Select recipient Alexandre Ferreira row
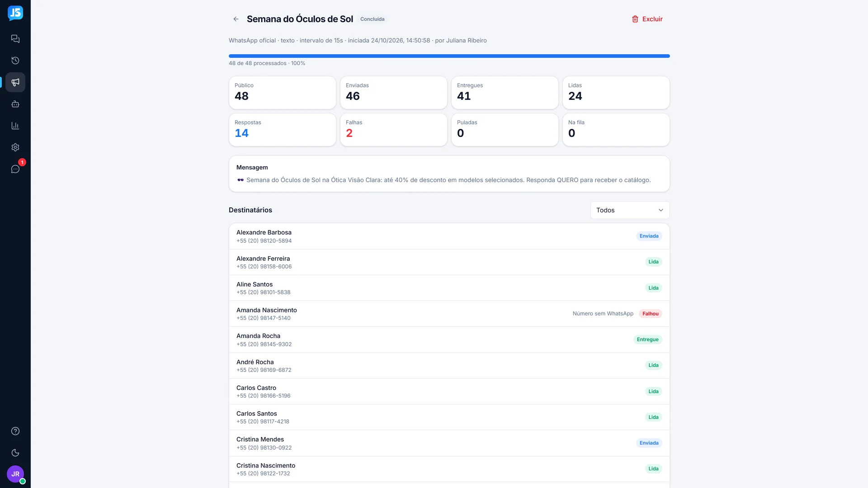This screenshot has height=488, width=868. click(449, 262)
